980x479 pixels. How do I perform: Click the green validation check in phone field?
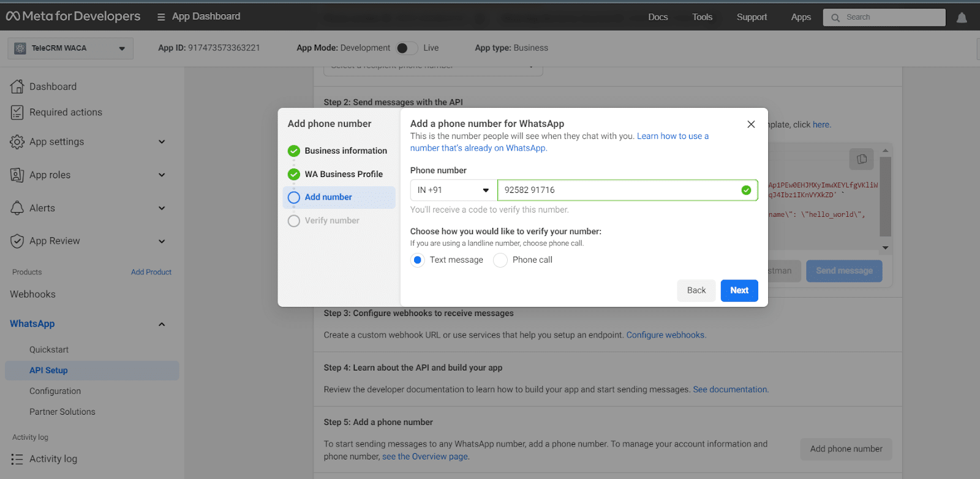pos(746,190)
